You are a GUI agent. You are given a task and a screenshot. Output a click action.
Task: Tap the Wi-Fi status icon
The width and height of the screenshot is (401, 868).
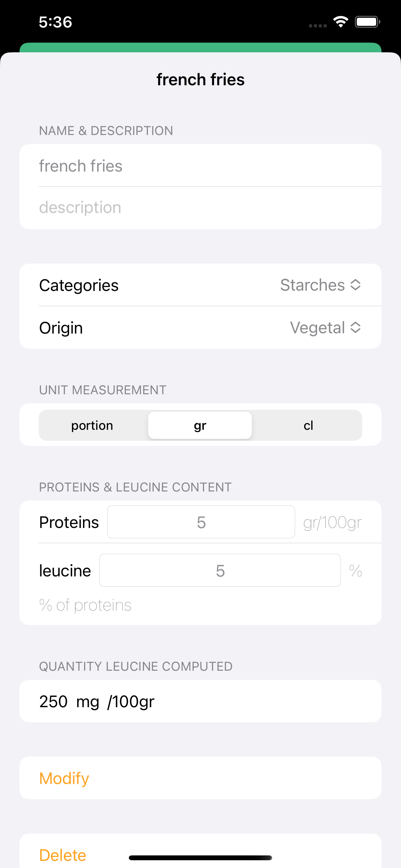[340, 22]
